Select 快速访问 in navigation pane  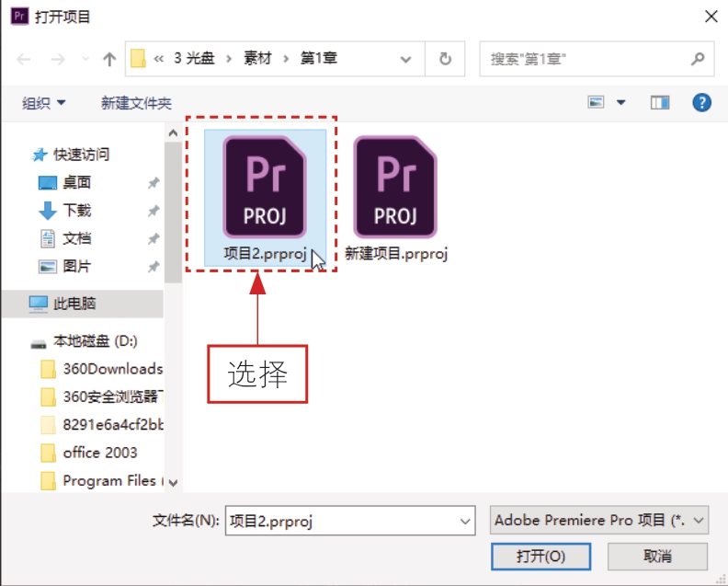tap(71, 155)
